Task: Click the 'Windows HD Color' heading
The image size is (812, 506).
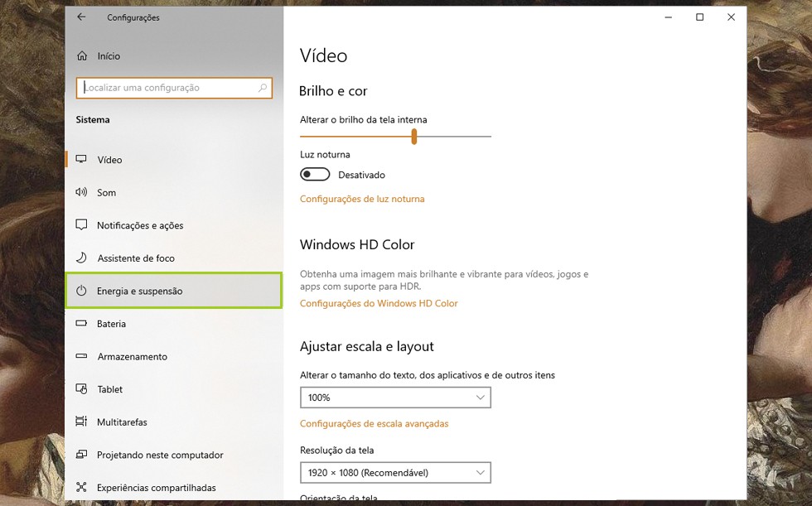Action: click(357, 244)
